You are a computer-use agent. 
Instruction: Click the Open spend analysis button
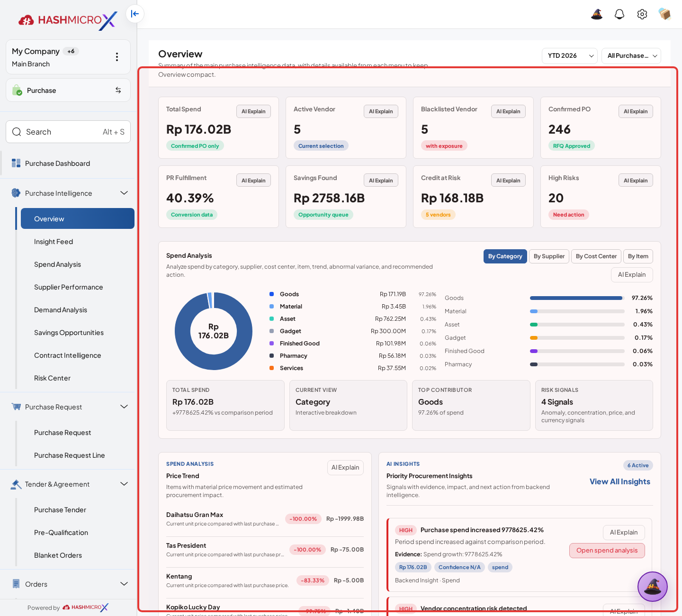point(607,551)
